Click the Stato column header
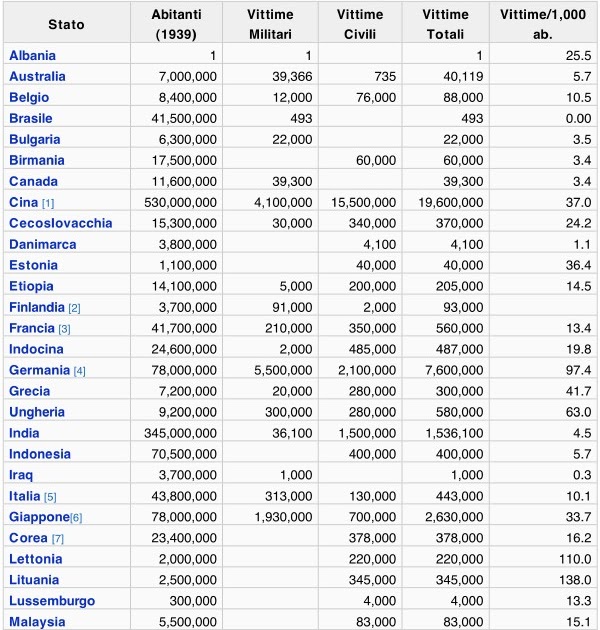This screenshot has width=600, height=630. [67, 22]
